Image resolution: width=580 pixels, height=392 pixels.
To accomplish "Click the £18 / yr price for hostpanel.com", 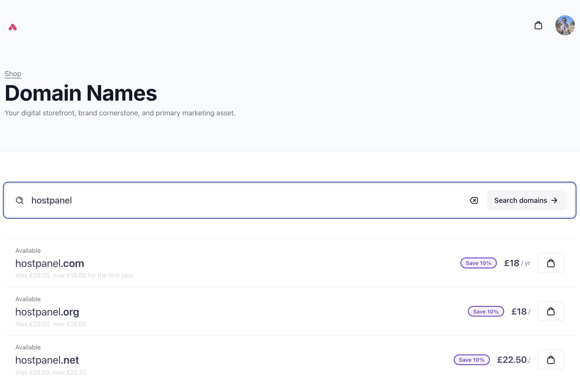I will (x=517, y=263).
